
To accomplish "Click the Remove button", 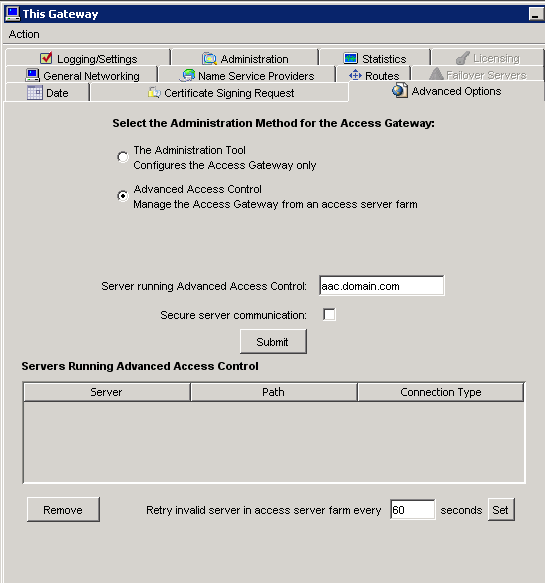I will [x=63, y=509].
